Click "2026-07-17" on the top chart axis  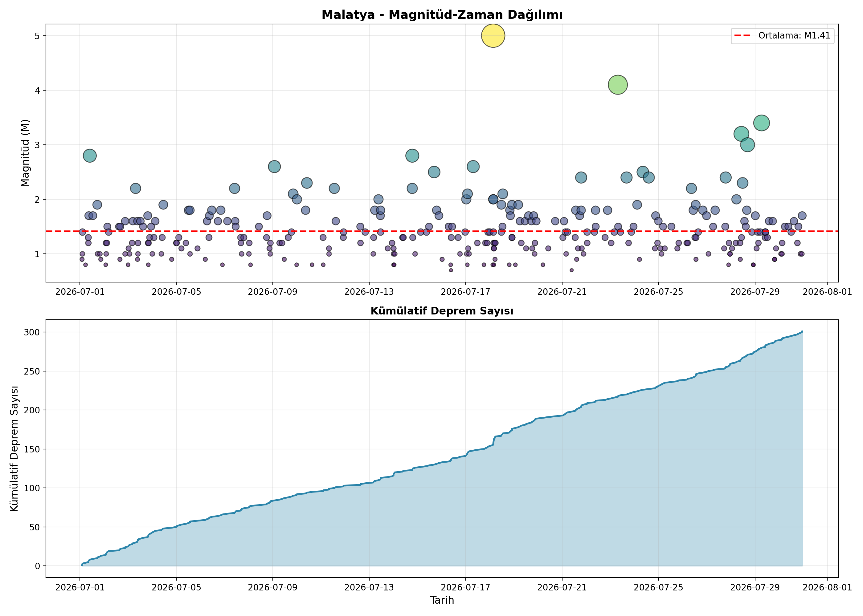465,292
